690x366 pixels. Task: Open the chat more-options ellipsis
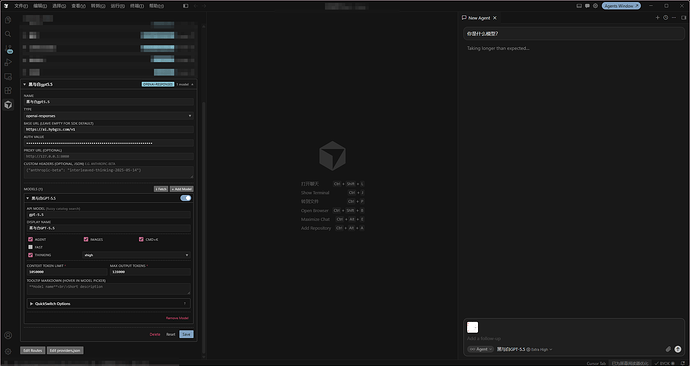pos(674,18)
